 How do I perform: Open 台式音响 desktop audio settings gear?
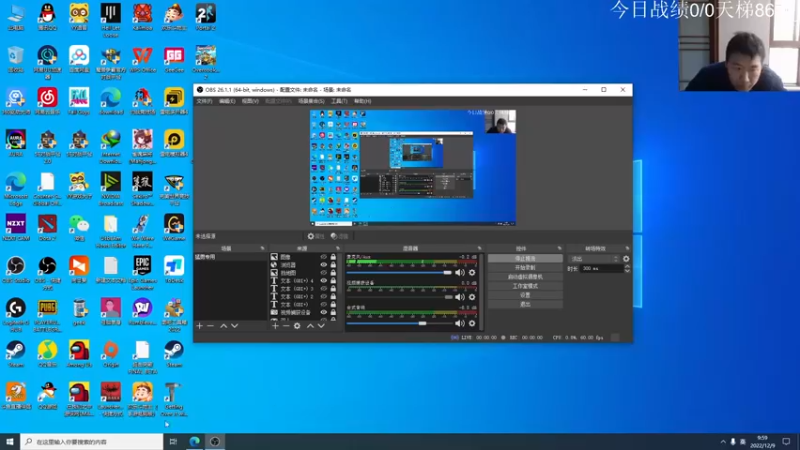472,323
